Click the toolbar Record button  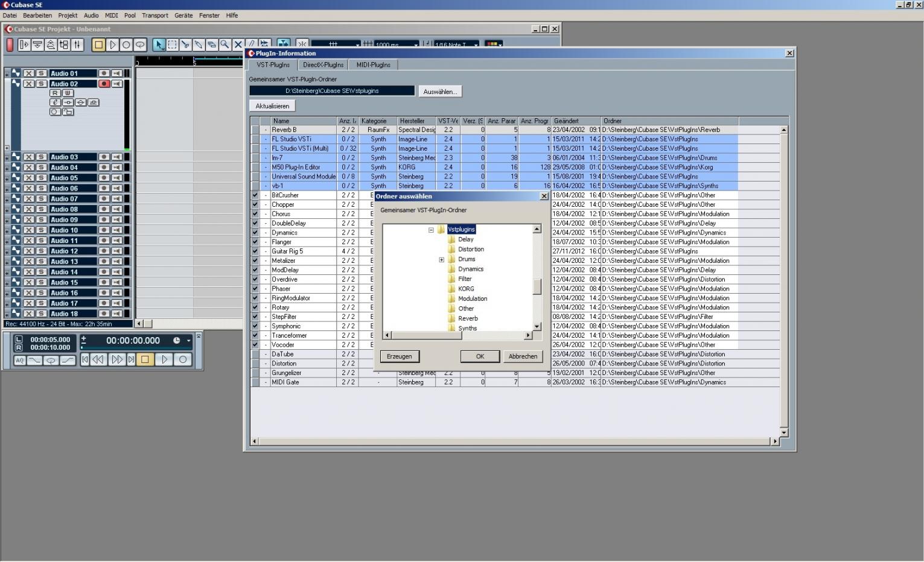[126, 45]
